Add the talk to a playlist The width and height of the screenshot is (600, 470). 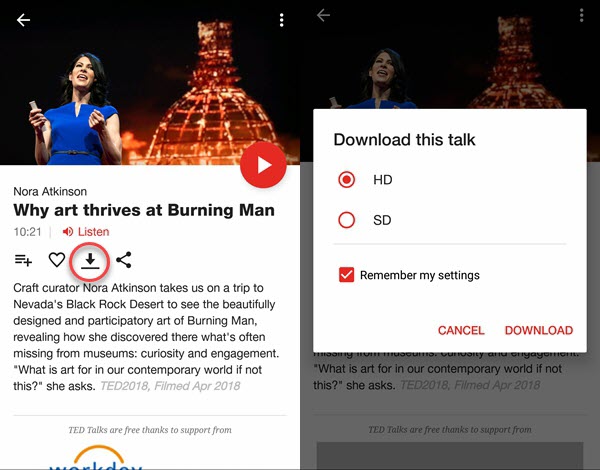(23, 260)
